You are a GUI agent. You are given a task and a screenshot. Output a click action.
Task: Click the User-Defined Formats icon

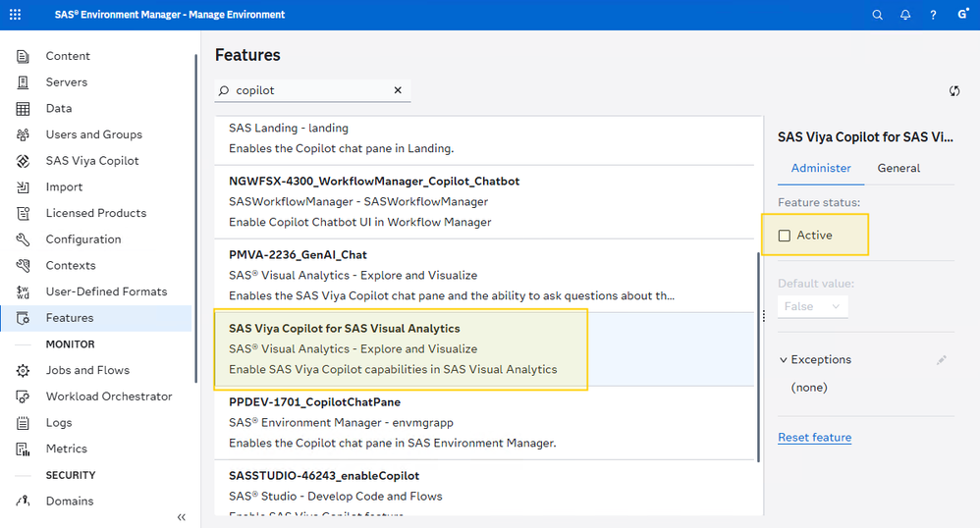[23, 291]
